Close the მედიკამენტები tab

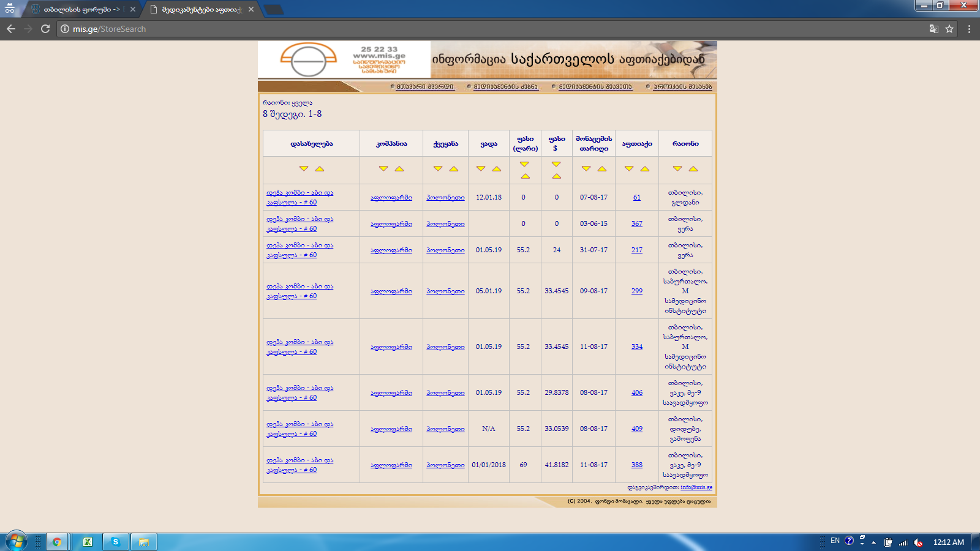[x=251, y=10]
